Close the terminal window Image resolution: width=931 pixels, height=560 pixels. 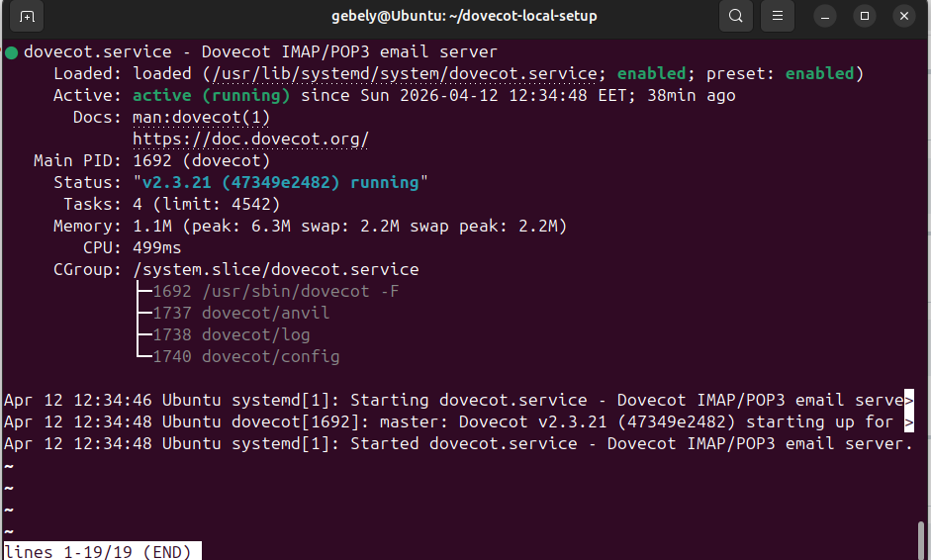903,16
